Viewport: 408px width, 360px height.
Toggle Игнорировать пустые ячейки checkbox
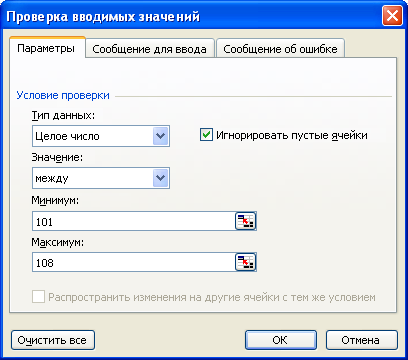(206, 135)
